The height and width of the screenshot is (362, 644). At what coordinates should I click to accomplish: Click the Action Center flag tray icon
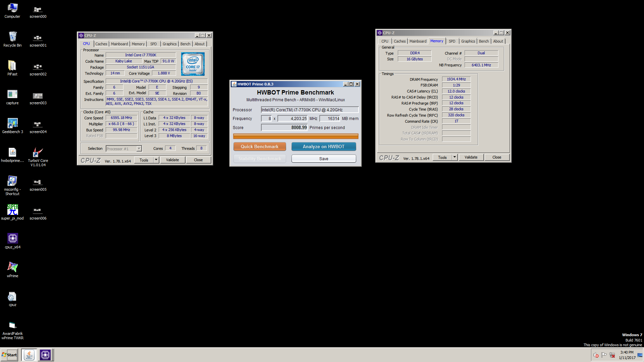pos(604,355)
